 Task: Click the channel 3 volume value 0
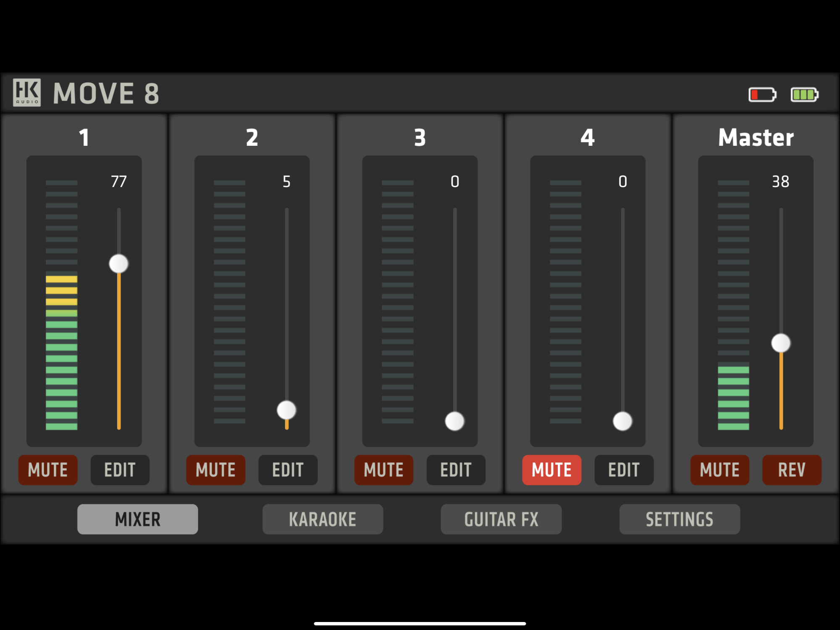point(455,182)
